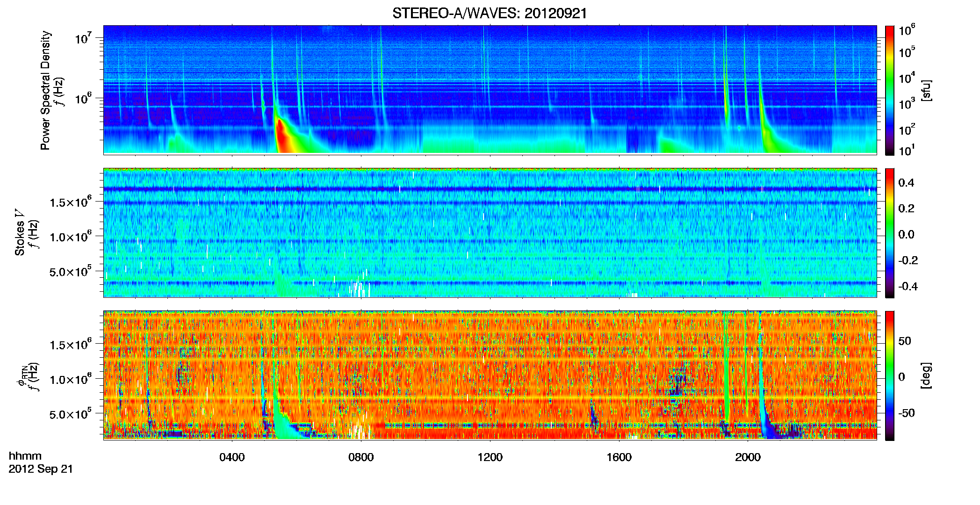980x505 pixels.
Task: Click the 0800 time tick label
Action: pos(361,457)
